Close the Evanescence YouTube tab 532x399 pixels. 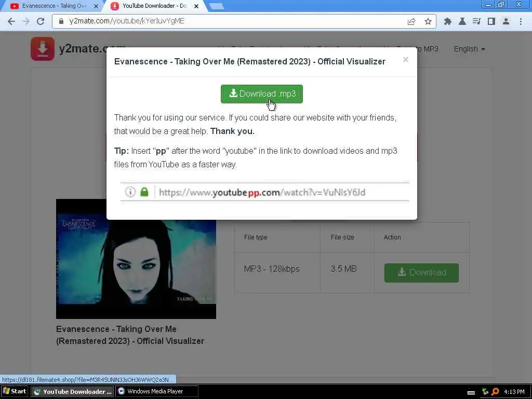[96, 6]
